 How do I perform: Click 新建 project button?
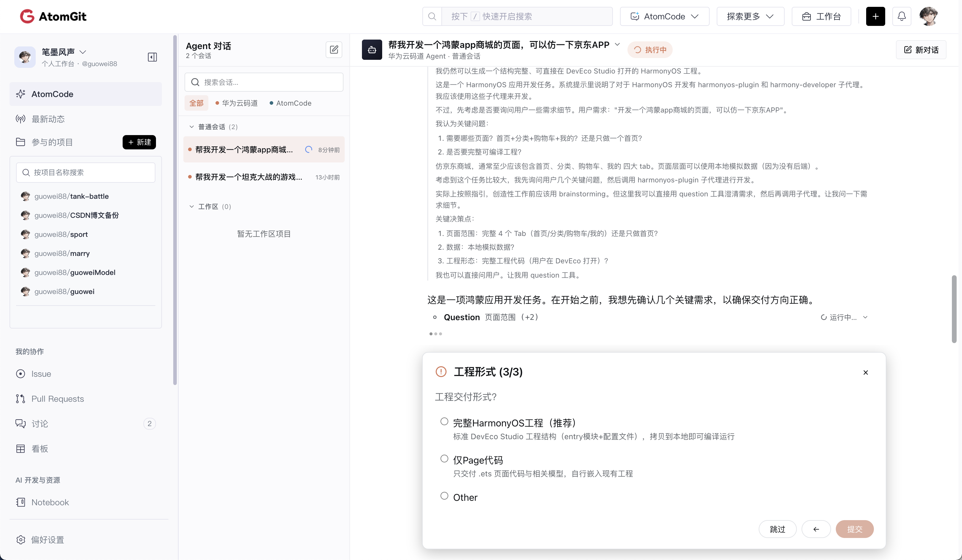(x=139, y=142)
